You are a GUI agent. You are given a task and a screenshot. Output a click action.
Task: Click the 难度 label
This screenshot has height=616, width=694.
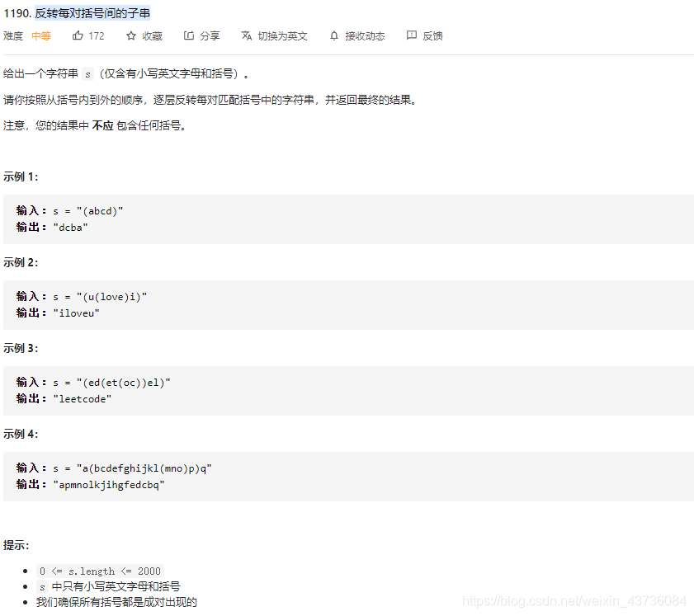13,35
